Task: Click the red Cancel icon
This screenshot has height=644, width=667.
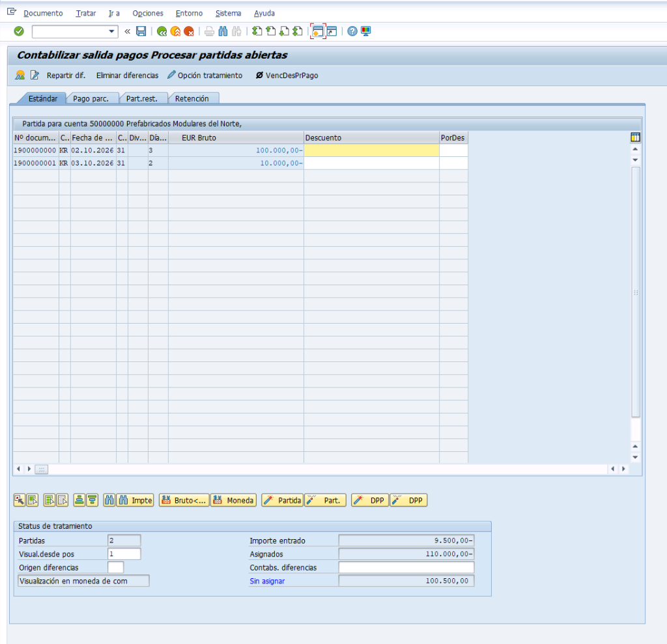Action: pyautogui.click(x=189, y=31)
